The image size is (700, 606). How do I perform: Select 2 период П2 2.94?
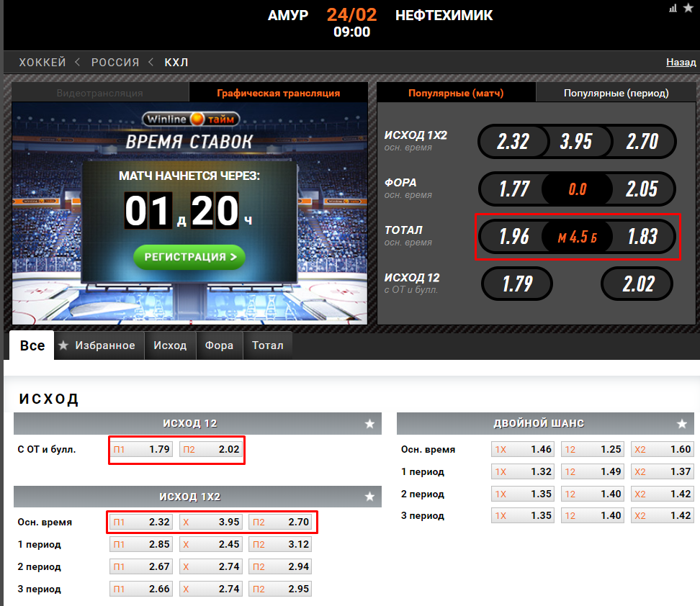(280, 566)
